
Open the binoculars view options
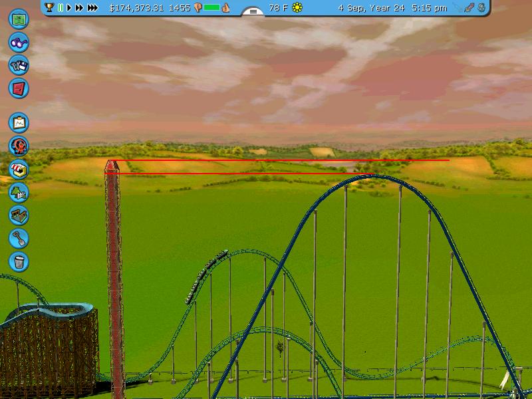coord(19,43)
